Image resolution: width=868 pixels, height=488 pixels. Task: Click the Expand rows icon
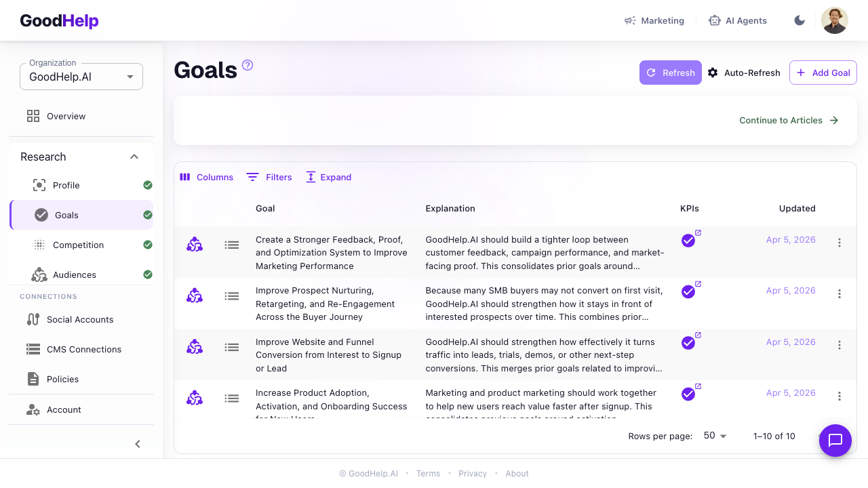[x=310, y=177]
